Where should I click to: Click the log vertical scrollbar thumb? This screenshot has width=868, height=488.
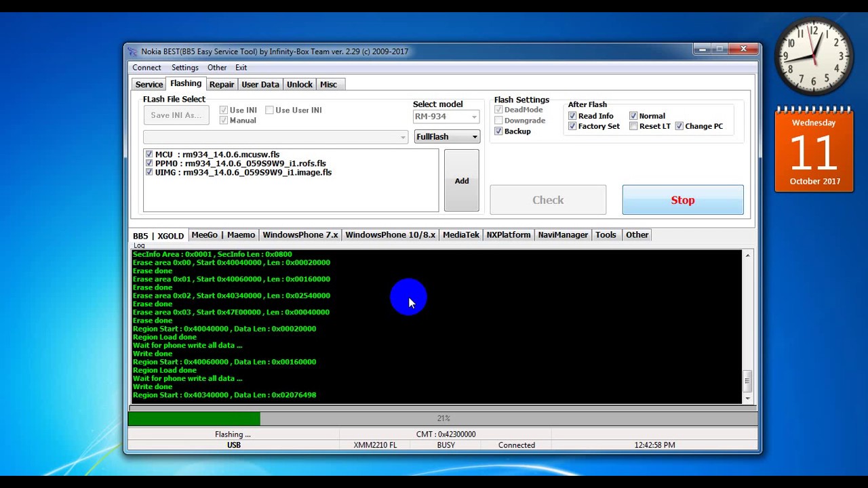pyautogui.click(x=747, y=381)
